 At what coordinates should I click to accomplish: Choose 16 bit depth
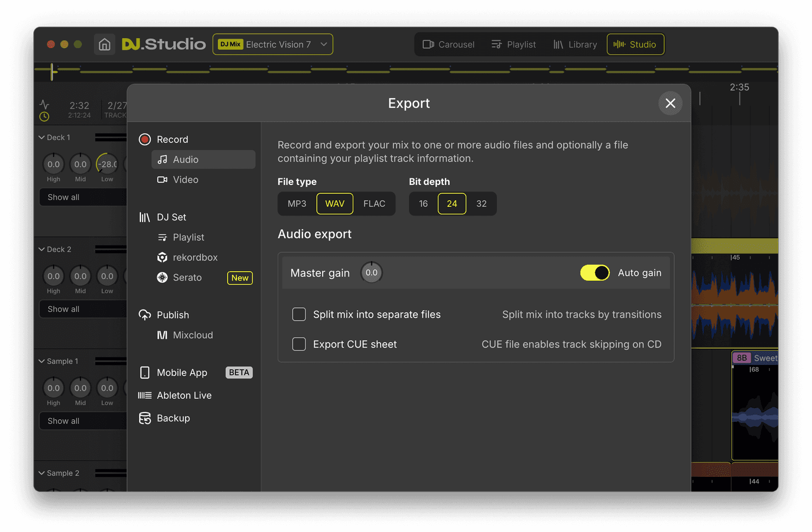click(x=423, y=204)
